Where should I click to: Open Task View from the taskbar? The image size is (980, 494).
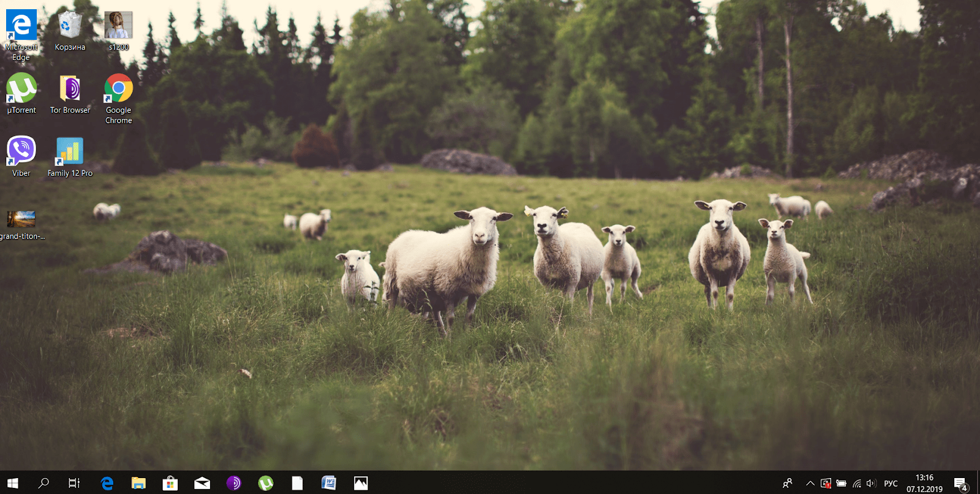74,483
